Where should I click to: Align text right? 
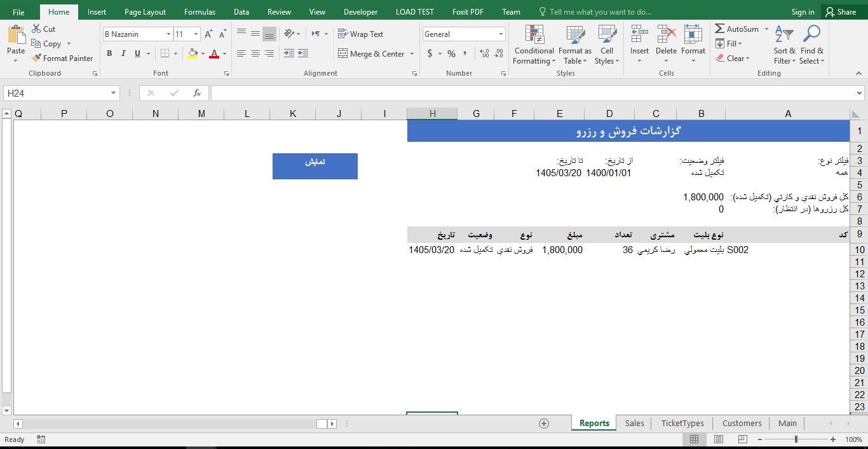click(x=269, y=53)
